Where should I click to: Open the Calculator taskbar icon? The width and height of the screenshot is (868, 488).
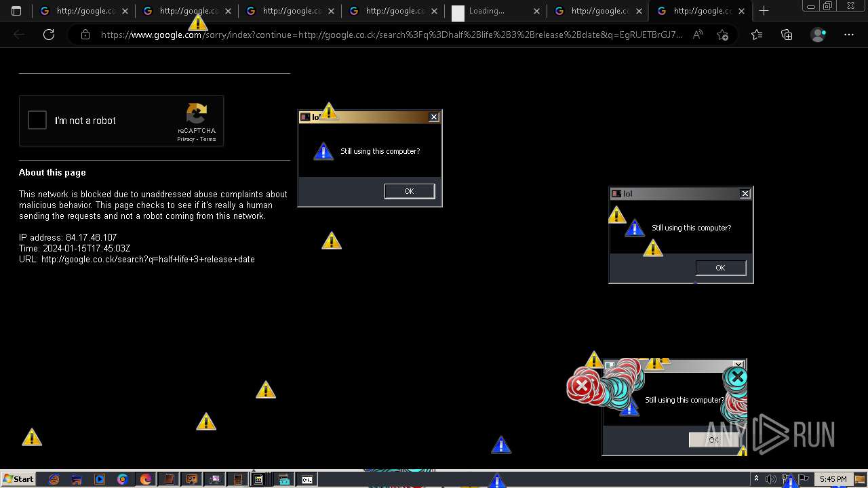point(238,479)
